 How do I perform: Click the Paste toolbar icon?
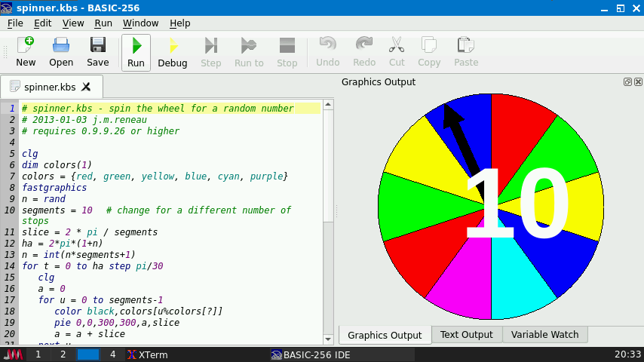465,52
